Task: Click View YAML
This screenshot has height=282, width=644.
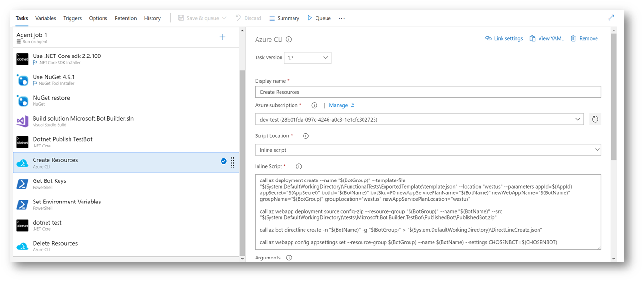Action: [x=547, y=38]
